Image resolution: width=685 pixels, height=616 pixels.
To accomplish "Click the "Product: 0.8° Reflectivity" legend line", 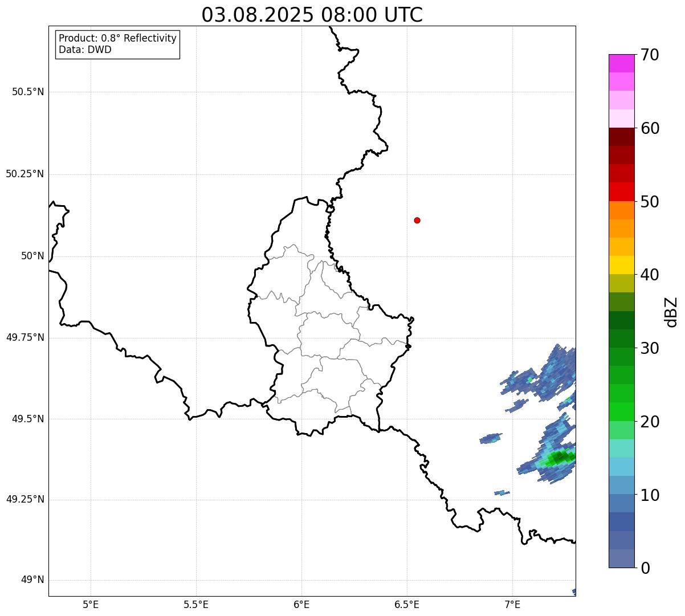I will click(x=118, y=38).
